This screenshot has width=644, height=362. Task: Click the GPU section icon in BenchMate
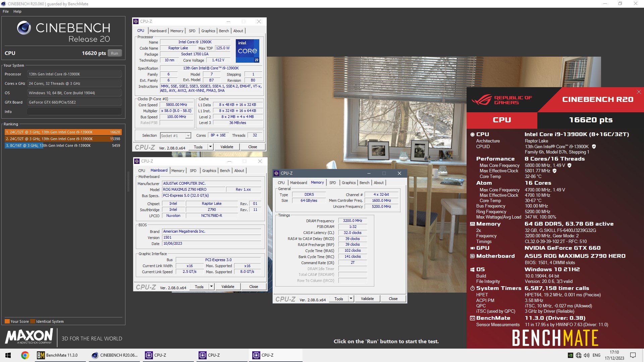(473, 248)
